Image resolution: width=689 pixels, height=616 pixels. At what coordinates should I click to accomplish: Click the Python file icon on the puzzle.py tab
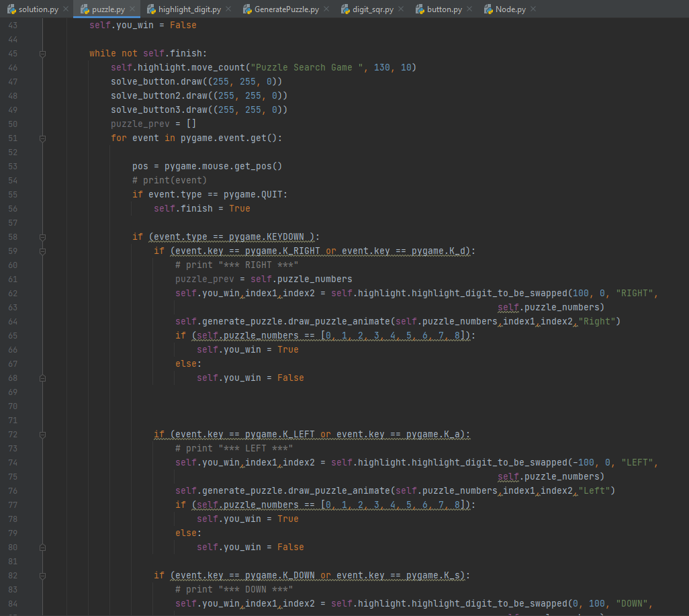coord(84,9)
